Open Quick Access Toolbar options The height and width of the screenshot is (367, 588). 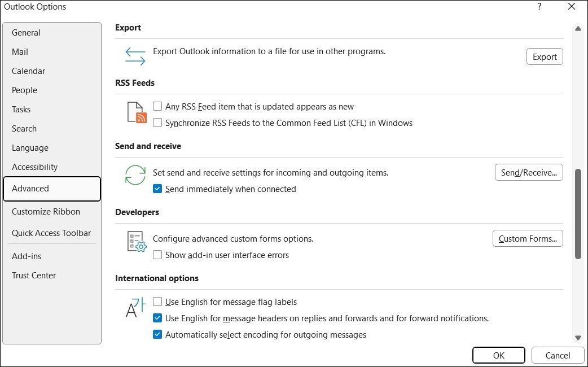52,233
